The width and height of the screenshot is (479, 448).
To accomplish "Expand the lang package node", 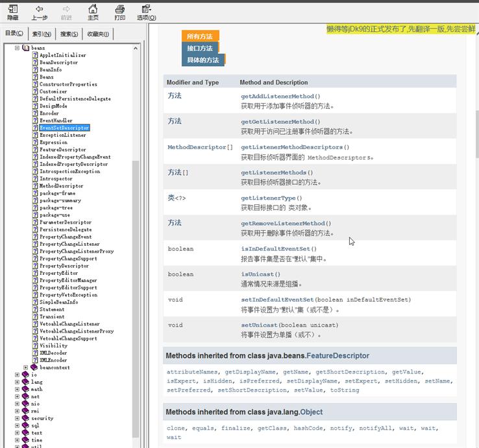I will (17, 382).
